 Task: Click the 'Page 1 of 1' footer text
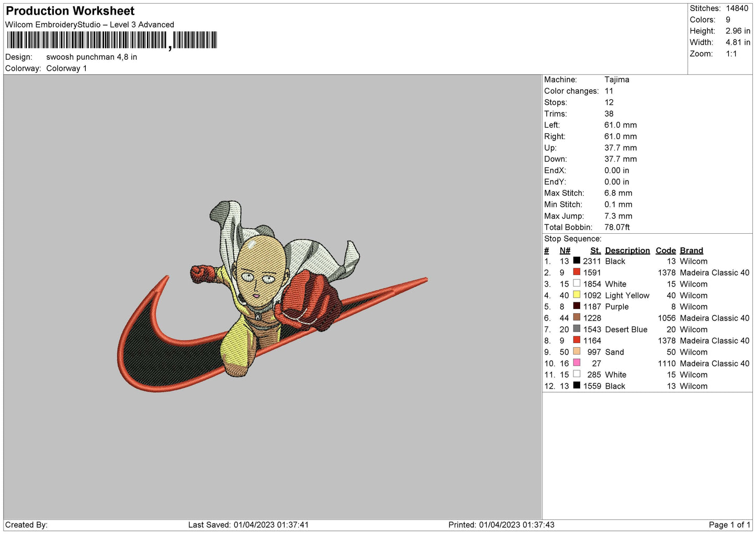pos(729,525)
